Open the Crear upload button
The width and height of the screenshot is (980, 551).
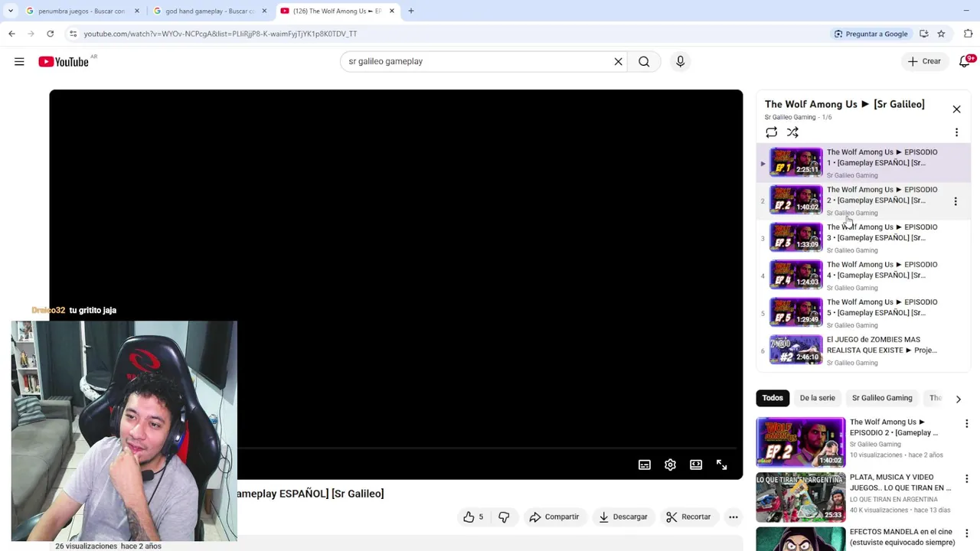point(924,61)
